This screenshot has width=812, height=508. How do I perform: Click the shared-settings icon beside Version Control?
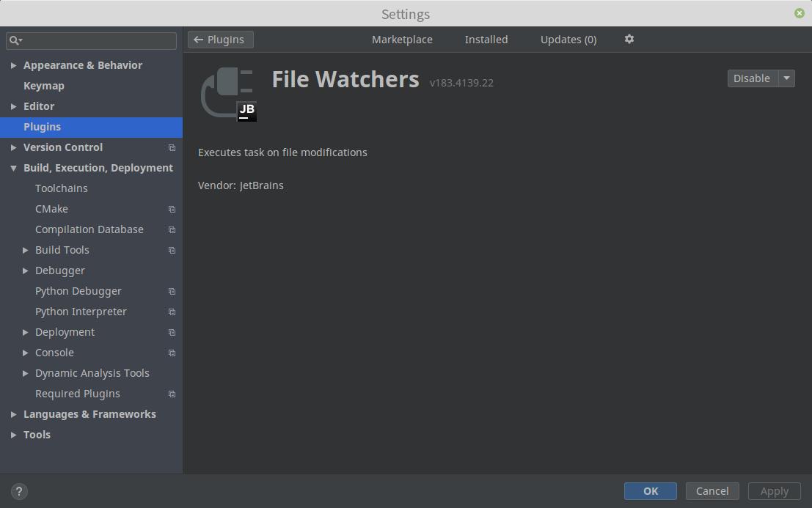(x=171, y=147)
